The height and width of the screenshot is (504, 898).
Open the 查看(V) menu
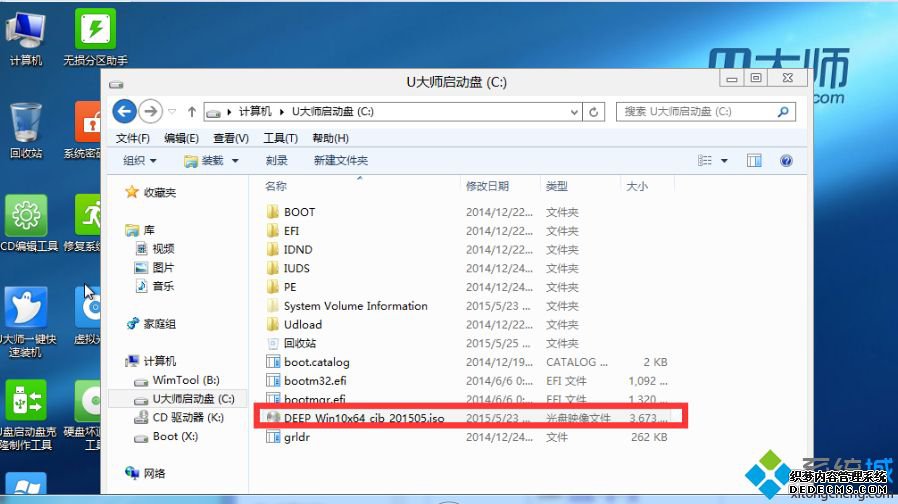coord(231,138)
